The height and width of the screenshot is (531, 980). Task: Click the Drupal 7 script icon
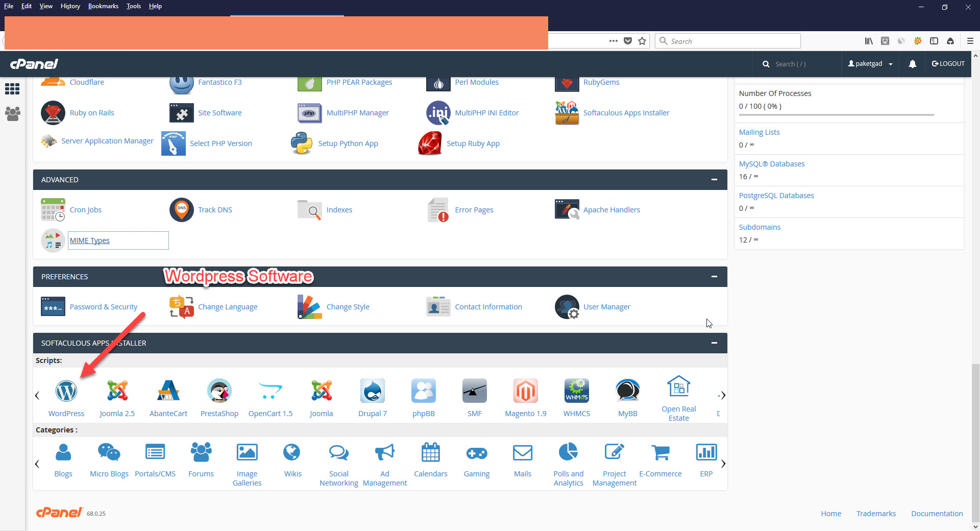[372, 391]
